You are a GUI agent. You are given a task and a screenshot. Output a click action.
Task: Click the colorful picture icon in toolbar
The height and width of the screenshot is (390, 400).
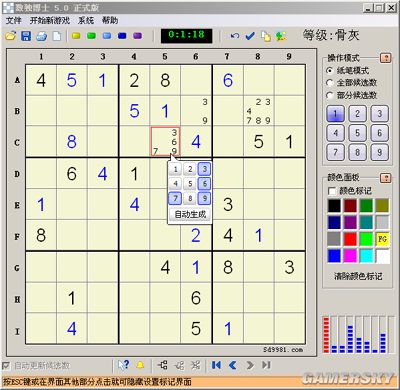281,36
